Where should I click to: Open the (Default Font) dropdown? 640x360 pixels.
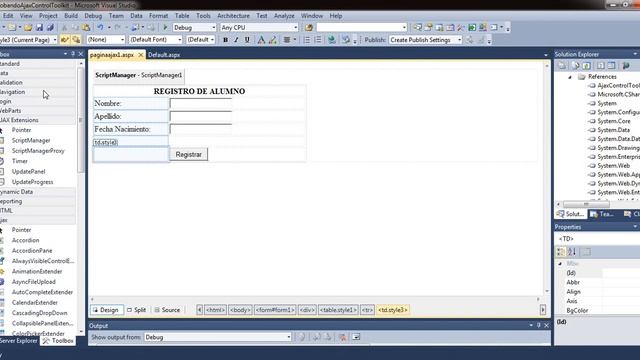(x=155, y=40)
